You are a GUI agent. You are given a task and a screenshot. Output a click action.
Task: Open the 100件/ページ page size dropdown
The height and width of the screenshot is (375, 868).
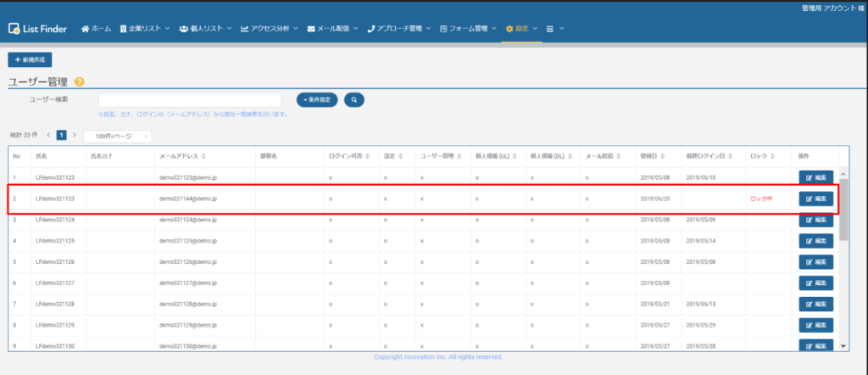point(117,136)
